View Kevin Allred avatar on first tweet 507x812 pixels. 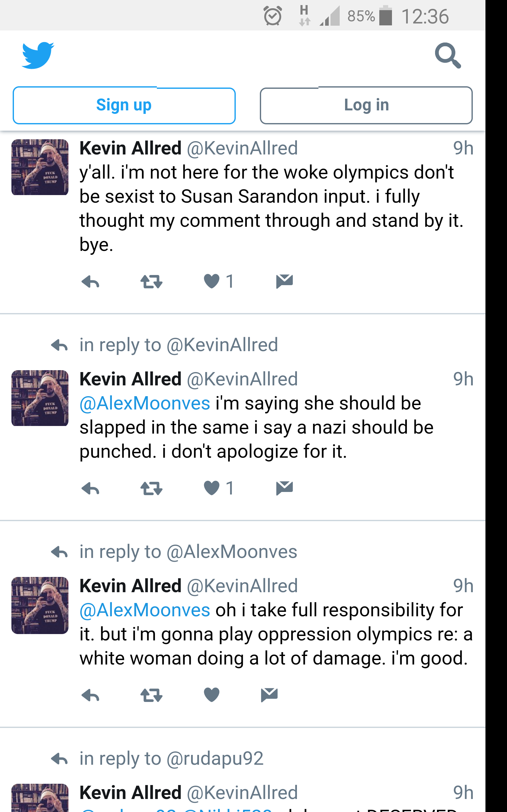(40, 167)
